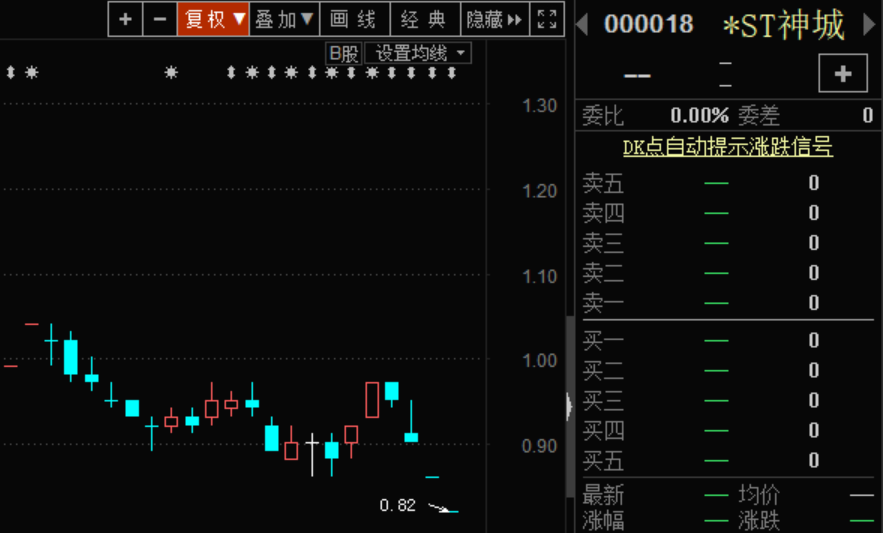Click first star info marker at top left
The image size is (883, 533).
[x=32, y=72]
